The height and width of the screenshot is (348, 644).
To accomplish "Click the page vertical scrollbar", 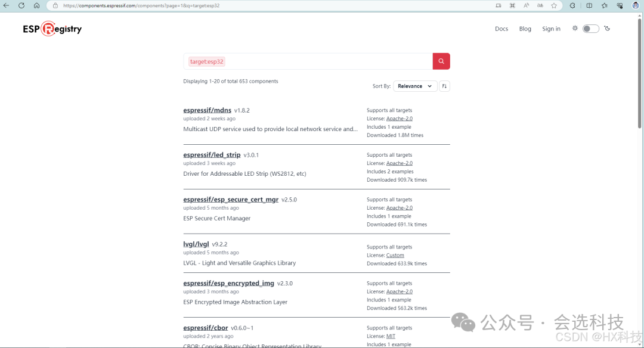I will click(x=639, y=180).
